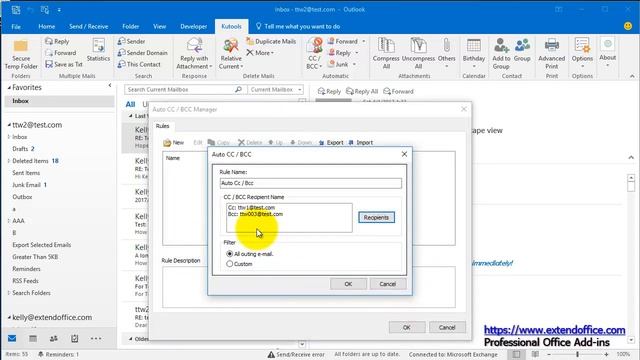This screenshot has width=640, height=360.
Task: Expand the Deleted Items folder
Action: coord(9,161)
